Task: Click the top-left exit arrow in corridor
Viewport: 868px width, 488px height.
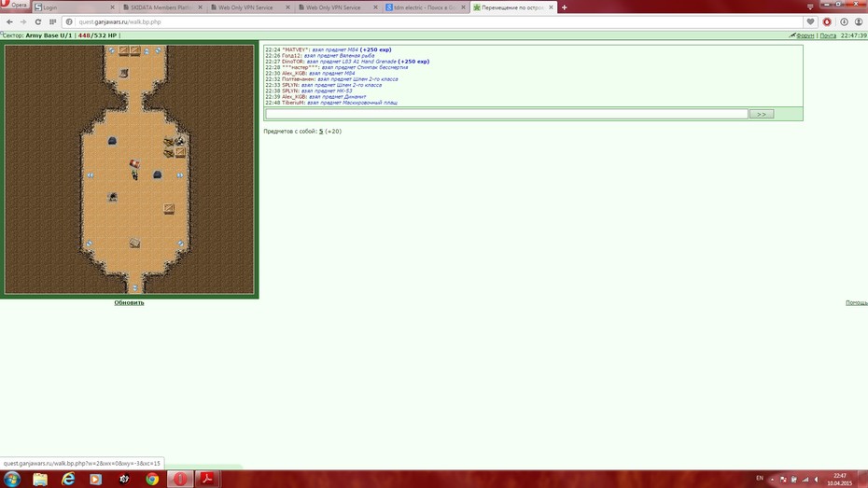Action: pyautogui.click(x=112, y=50)
